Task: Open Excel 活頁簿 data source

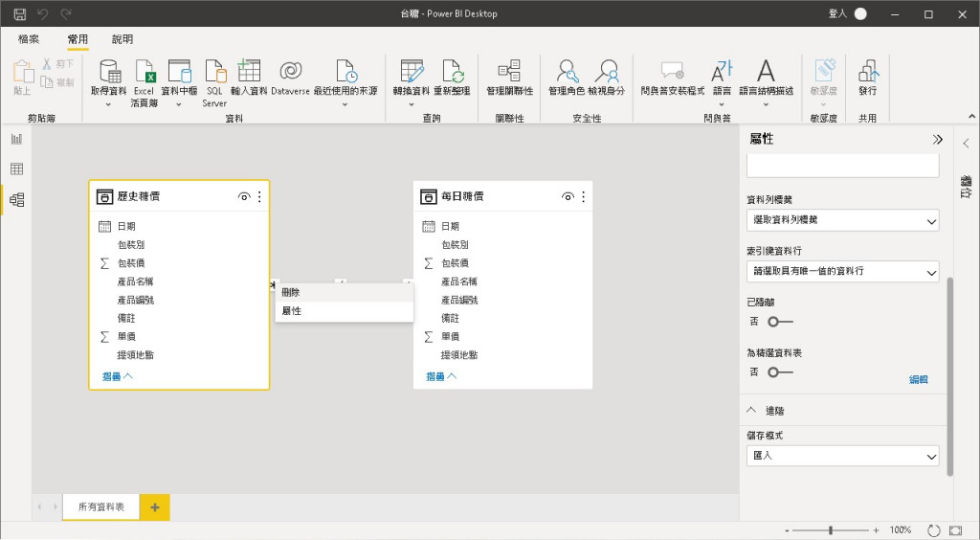Action: [x=145, y=83]
